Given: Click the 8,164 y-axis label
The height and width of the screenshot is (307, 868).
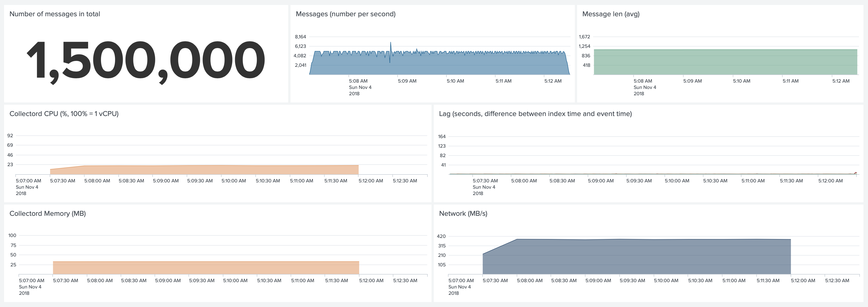Looking at the screenshot, I should pyautogui.click(x=300, y=37).
